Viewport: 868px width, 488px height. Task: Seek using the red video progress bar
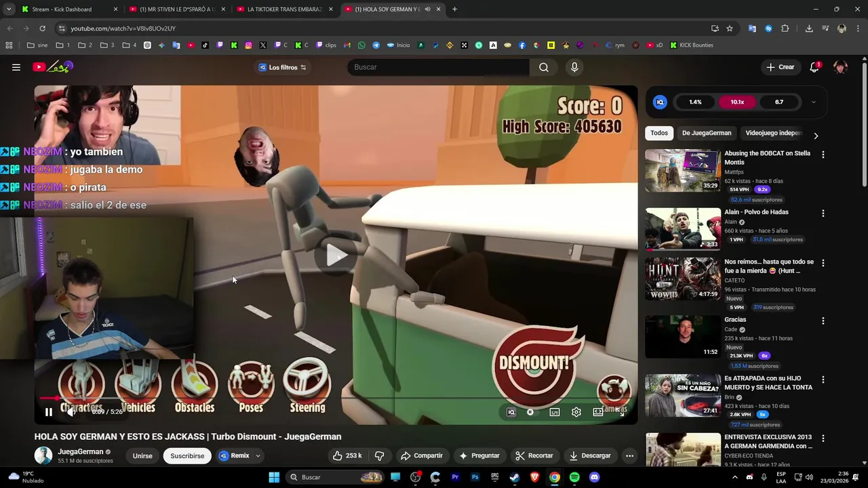click(x=336, y=399)
